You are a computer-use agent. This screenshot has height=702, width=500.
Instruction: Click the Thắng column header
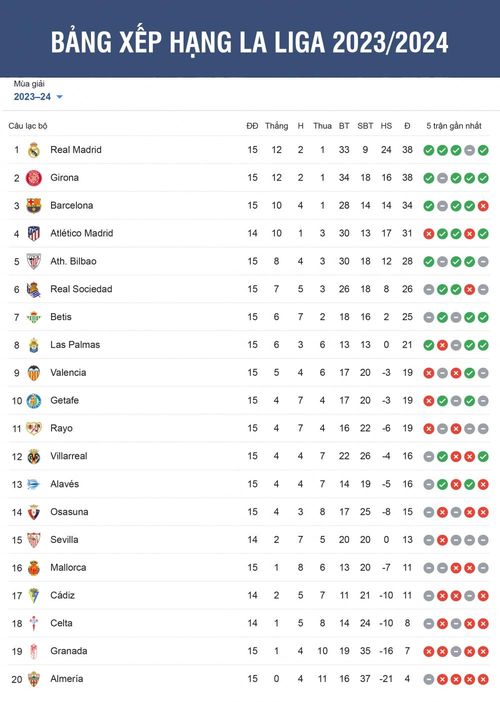click(276, 126)
